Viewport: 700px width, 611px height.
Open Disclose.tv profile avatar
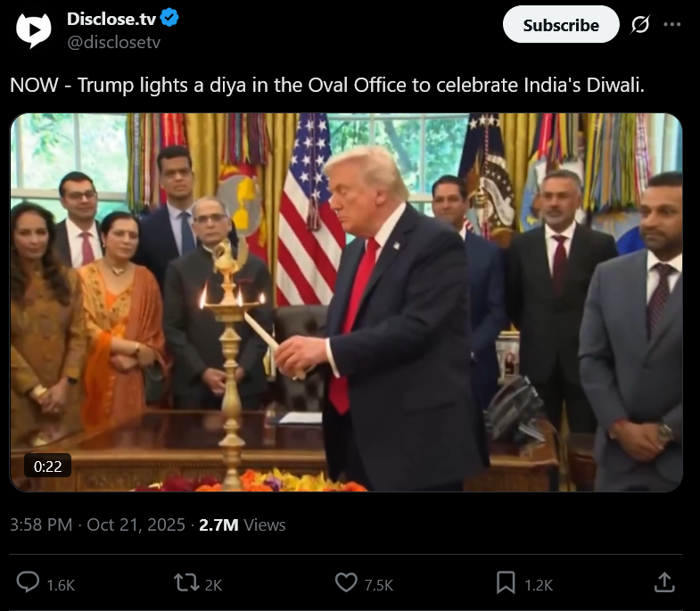(x=34, y=30)
